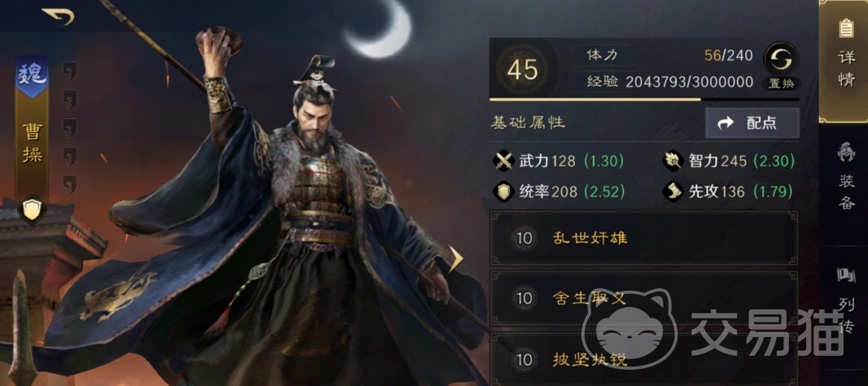Open the 乱世奸雄 skill entry
This screenshot has width=868, height=386.
(644, 239)
